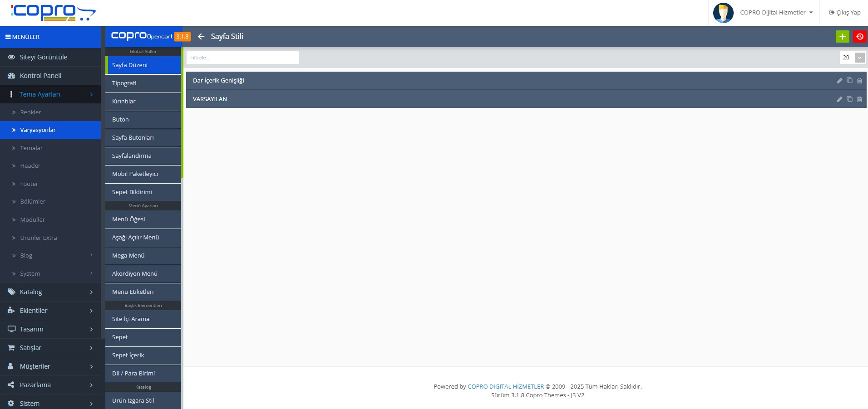Copy the VARSAYILAN style row
Viewport: 868px width, 409px height.
[x=849, y=99]
